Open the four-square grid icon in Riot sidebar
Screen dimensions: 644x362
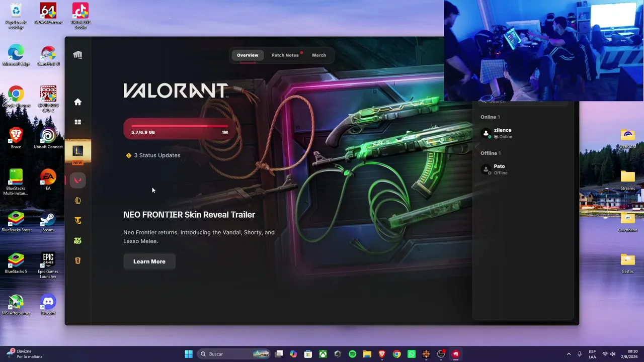coord(77,122)
